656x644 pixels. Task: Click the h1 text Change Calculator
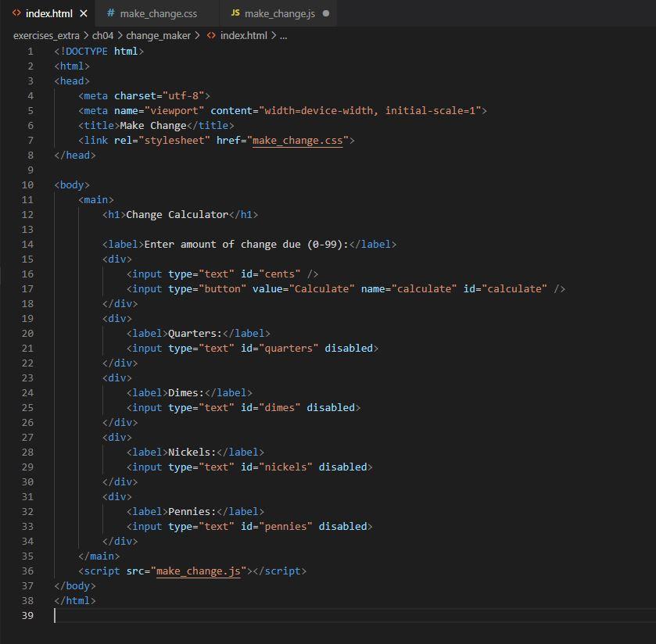click(x=177, y=215)
